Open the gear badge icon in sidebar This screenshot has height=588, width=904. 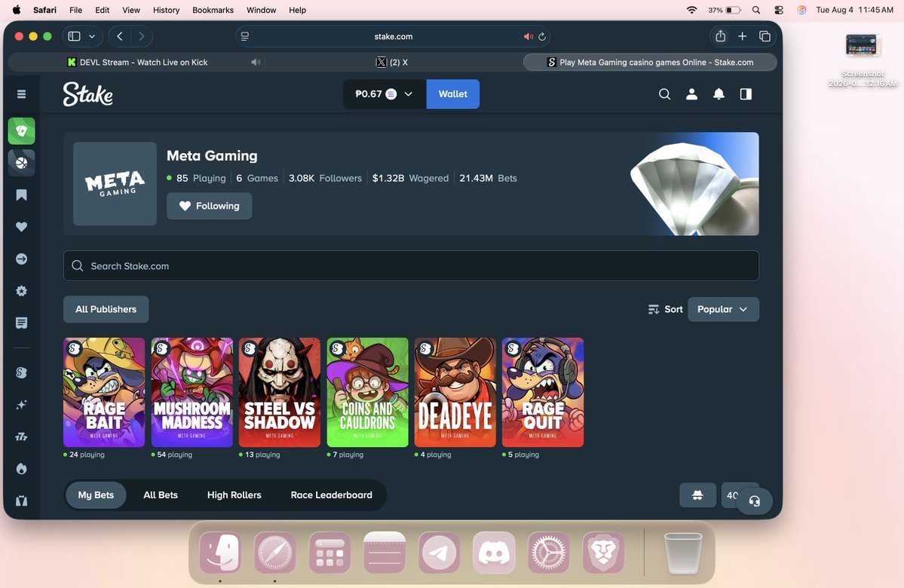(21, 291)
